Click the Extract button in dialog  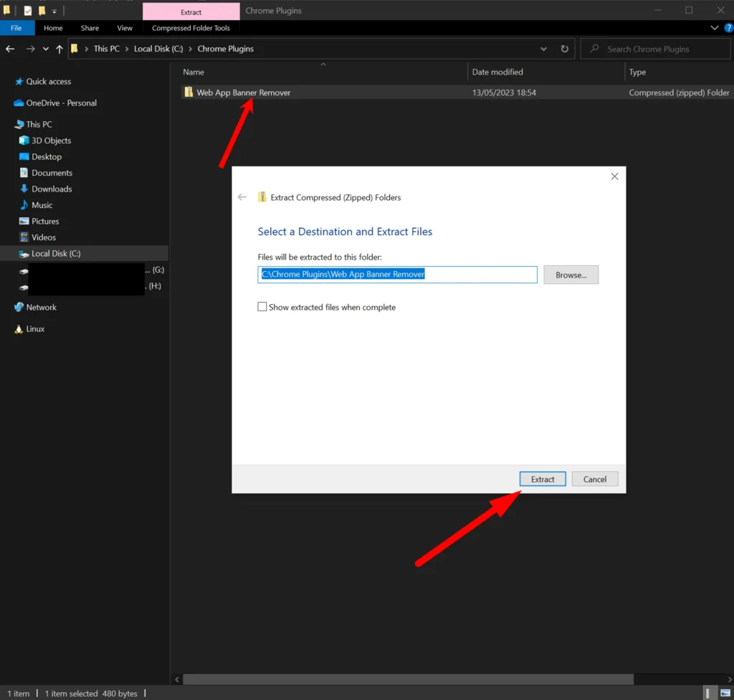point(543,479)
